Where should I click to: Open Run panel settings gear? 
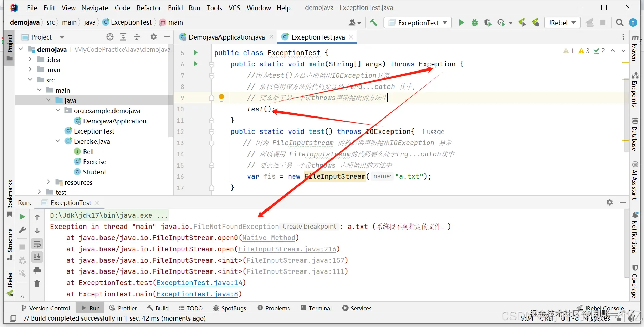(610, 202)
